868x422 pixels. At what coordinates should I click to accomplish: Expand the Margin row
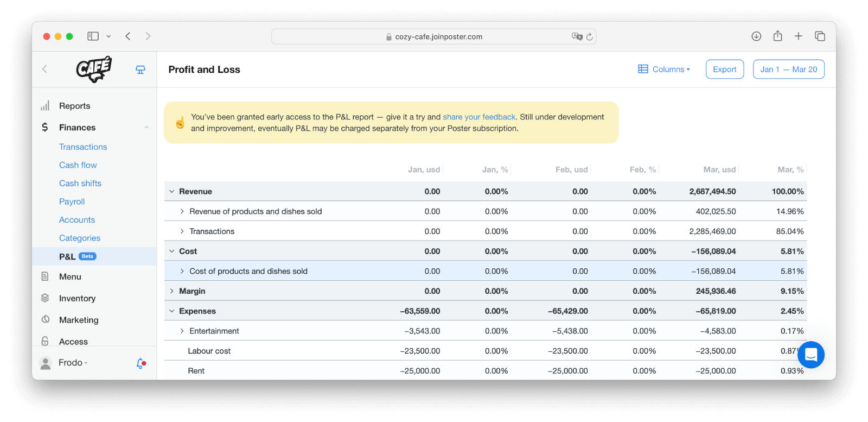(x=172, y=291)
